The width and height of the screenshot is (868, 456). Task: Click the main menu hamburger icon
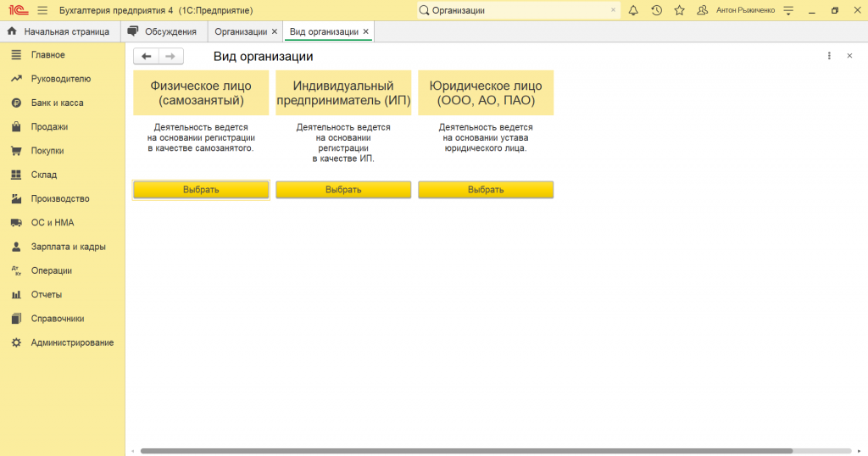tap(42, 10)
